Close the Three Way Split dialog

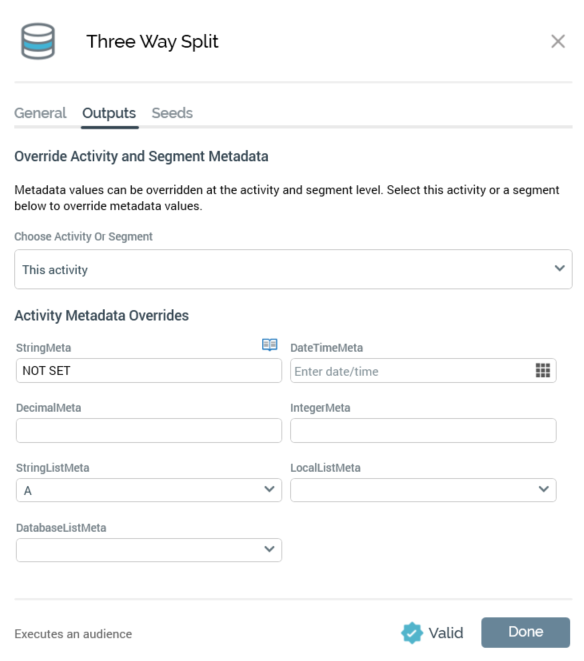[558, 41]
